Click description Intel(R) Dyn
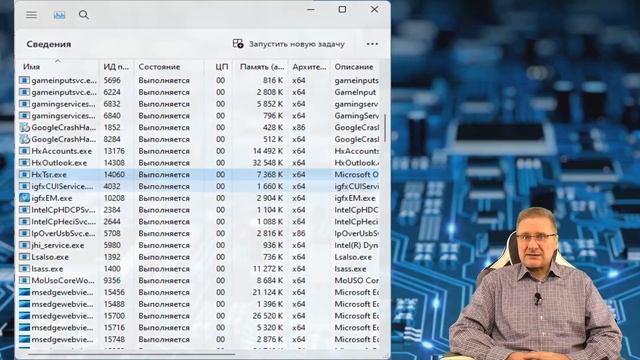 pos(356,245)
